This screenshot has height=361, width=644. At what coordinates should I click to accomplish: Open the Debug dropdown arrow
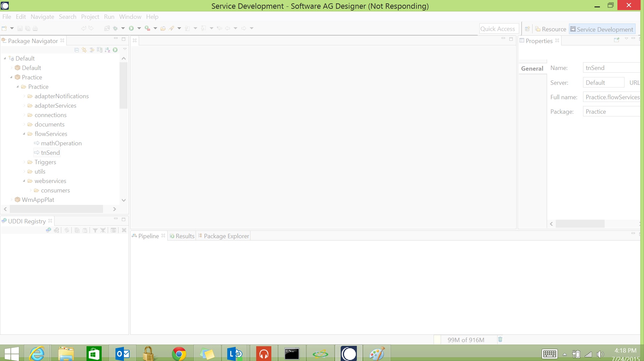pyautogui.click(x=123, y=28)
